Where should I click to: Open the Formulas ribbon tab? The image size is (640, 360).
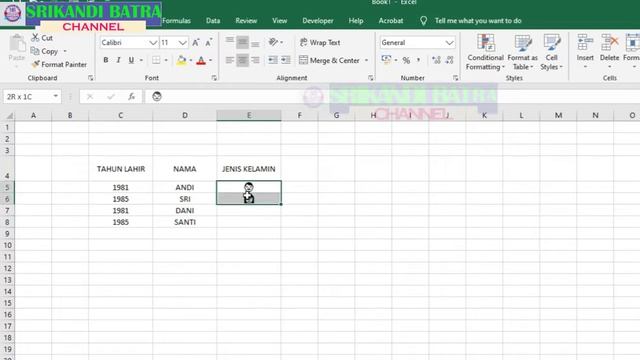pyautogui.click(x=176, y=21)
